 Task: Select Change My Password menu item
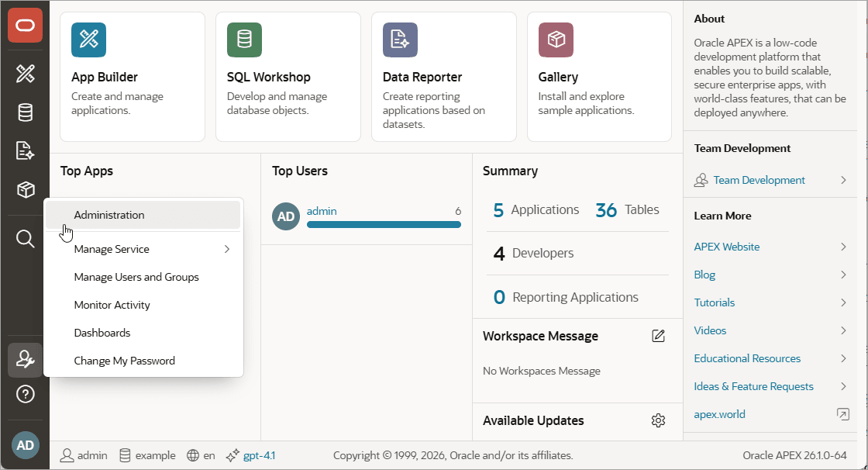pyautogui.click(x=143, y=361)
